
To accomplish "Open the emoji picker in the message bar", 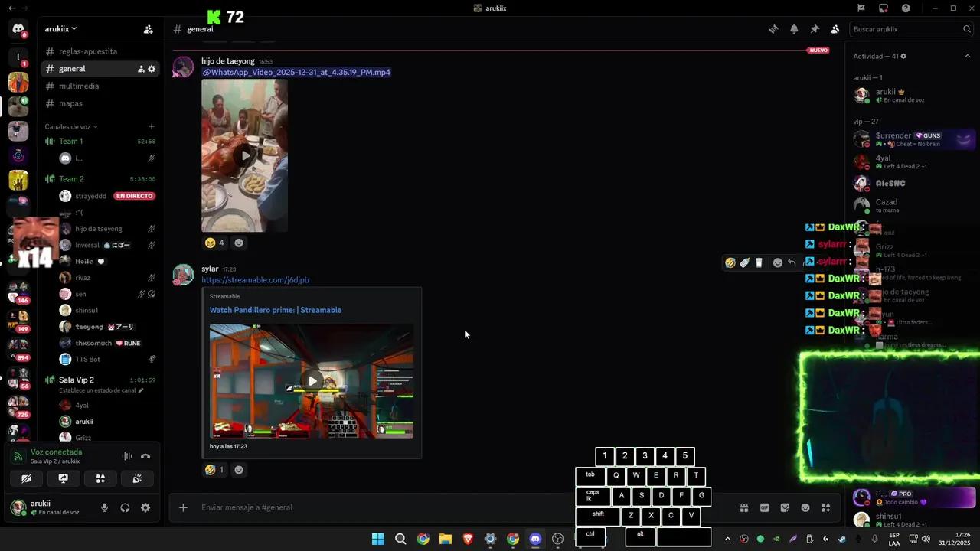I will 805,507.
